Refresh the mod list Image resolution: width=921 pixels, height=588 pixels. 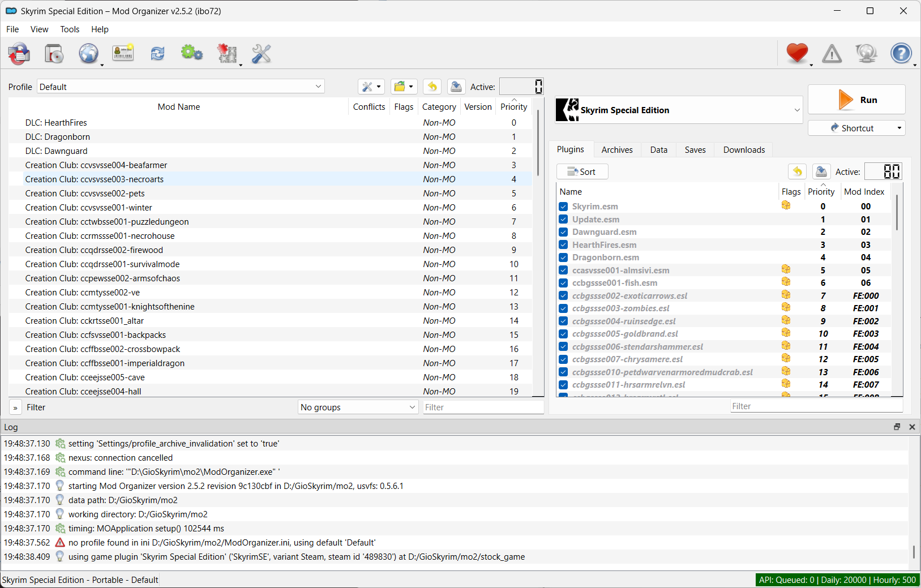(x=157, y=53)
